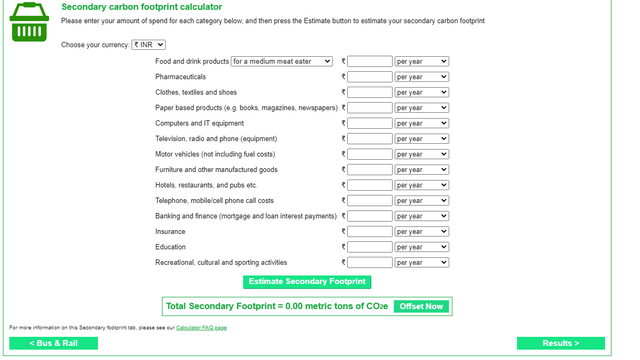Open the Recreational activities per year dropdown

pyautogui.click(x=422, y=262)
